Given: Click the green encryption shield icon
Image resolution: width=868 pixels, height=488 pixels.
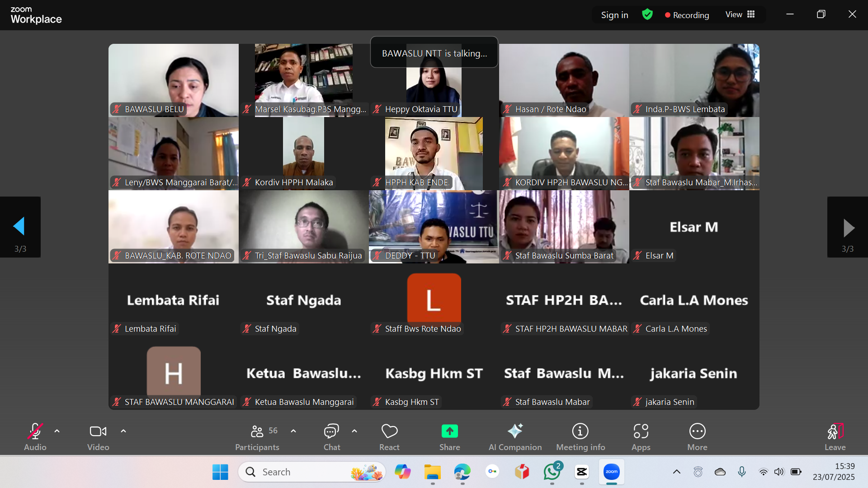Looking at the screenshot, I should 647,15.
